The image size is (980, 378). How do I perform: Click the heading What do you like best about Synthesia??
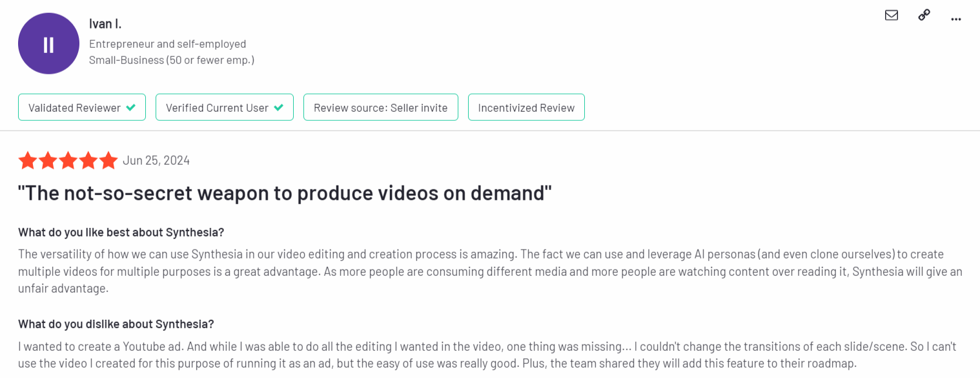coord(121,232)
